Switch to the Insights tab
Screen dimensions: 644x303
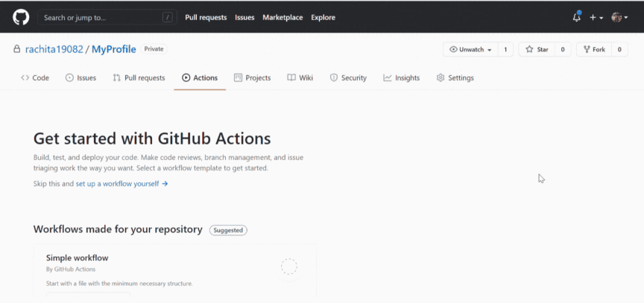point(401,78)
